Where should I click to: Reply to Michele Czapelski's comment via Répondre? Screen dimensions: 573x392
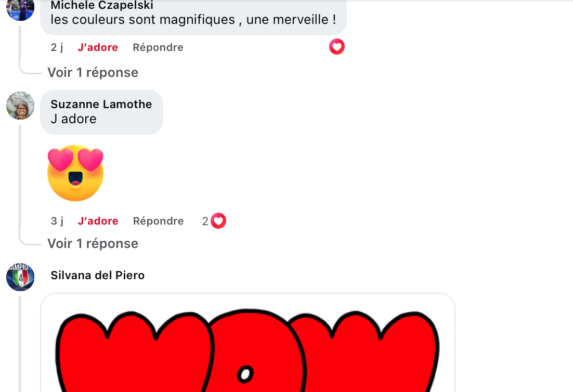click(x=158, y=47)
